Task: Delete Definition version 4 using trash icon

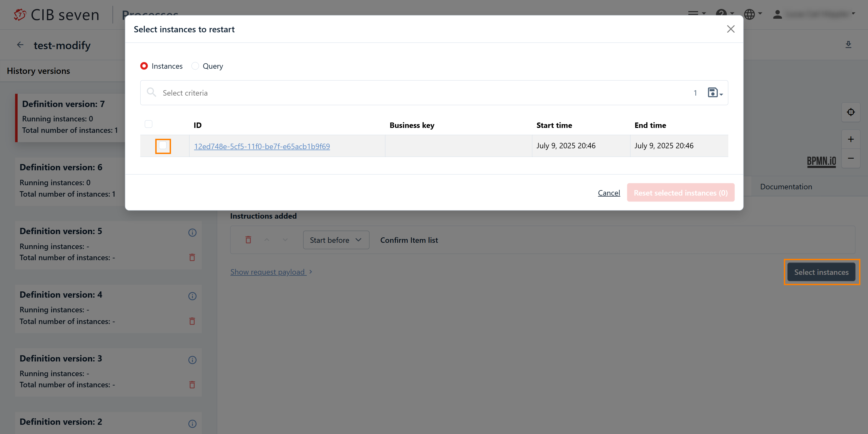Action: 192,321
